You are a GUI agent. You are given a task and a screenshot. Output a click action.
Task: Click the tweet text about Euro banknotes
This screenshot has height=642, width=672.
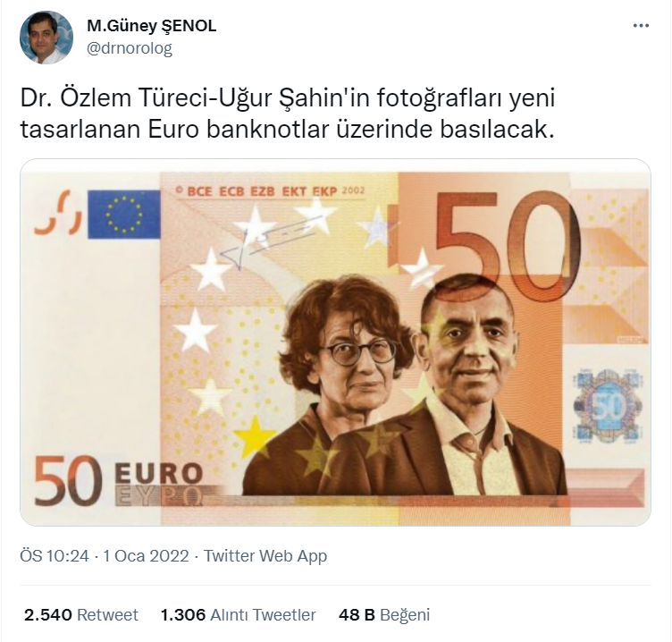[x=288, y=114]
